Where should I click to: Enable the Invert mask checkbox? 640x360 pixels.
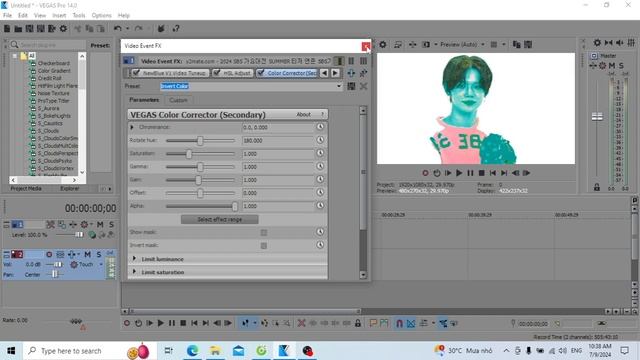[x=264, y=246]
